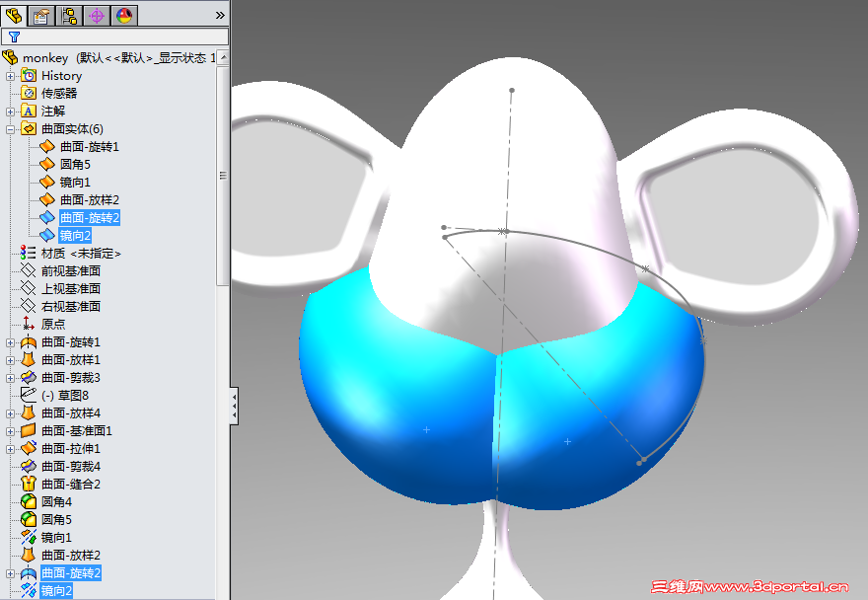Image resolution: width=868 pixels, height=600 pixels.
Task: Click the highlighted 镜向2 mirror feature icon
Action: (29, 590)
